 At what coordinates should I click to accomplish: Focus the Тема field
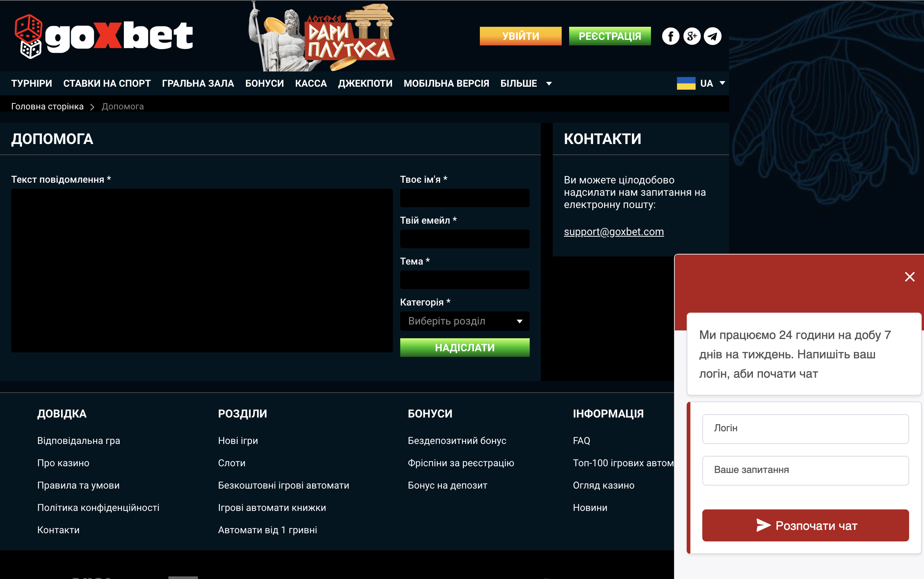465,280
